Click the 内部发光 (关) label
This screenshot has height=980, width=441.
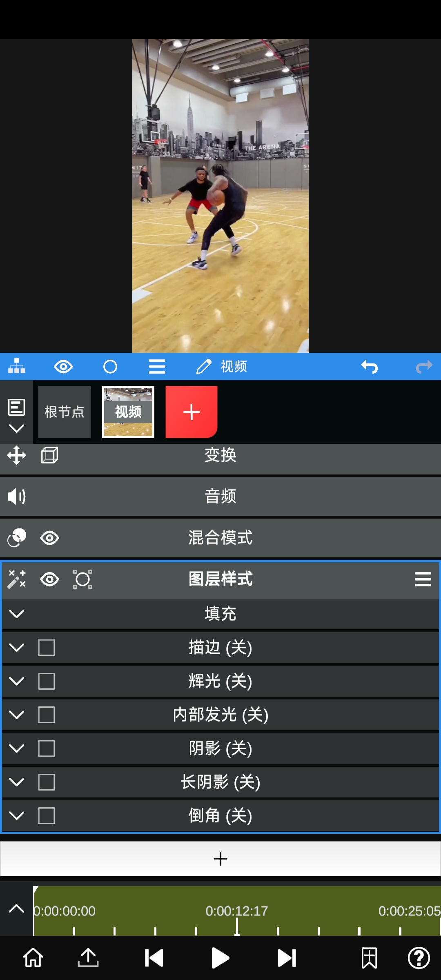(x=220, y=715)
